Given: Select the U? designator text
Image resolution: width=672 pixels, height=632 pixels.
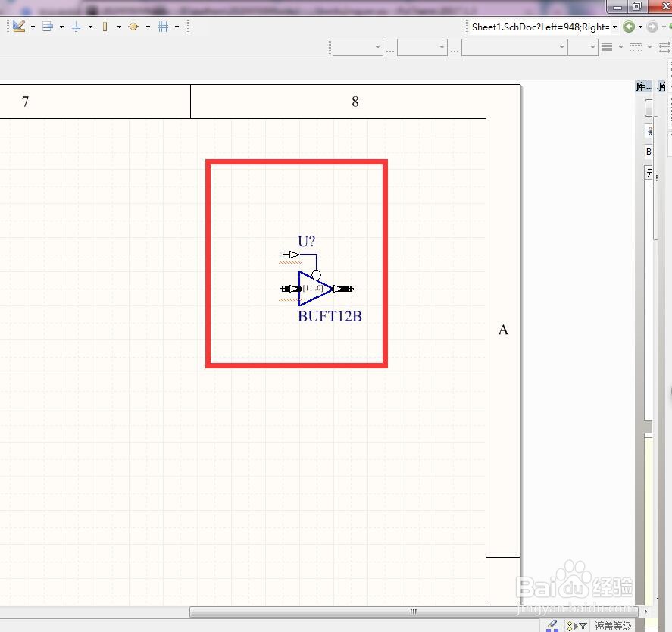Looking at the screenshot, I should (x=306, y=242).
